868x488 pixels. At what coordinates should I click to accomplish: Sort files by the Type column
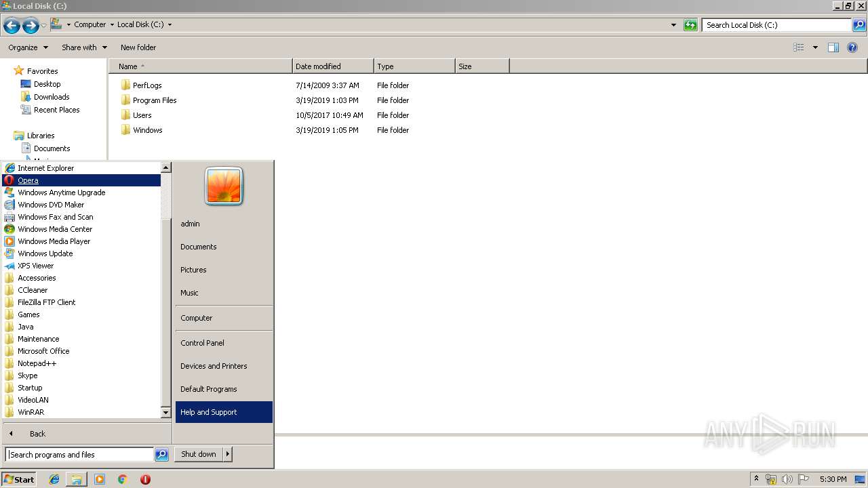coord(414,66)
